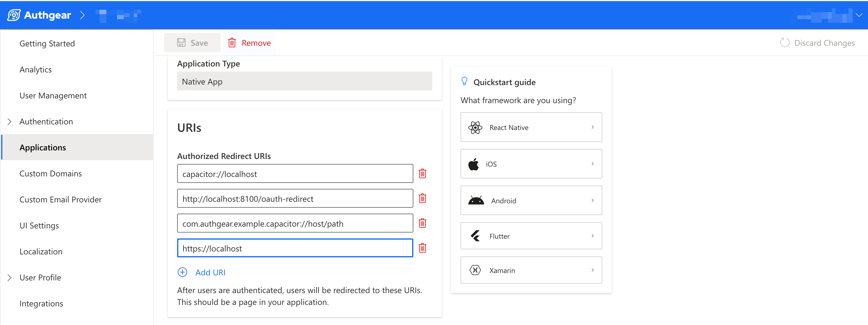
Task: Remove the com.authgear.example.capacitor URI entry
Action: click(422, 223)
